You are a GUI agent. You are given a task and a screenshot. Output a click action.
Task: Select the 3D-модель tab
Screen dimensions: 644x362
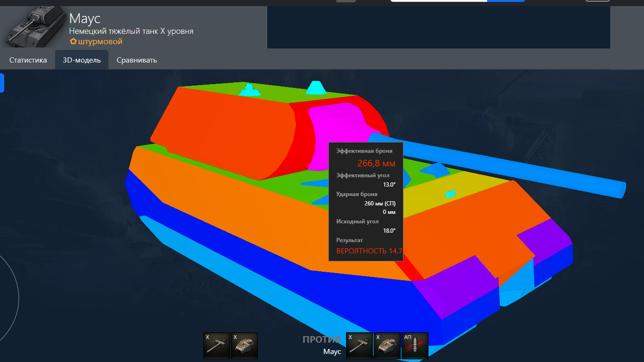[x=82, y=60]
